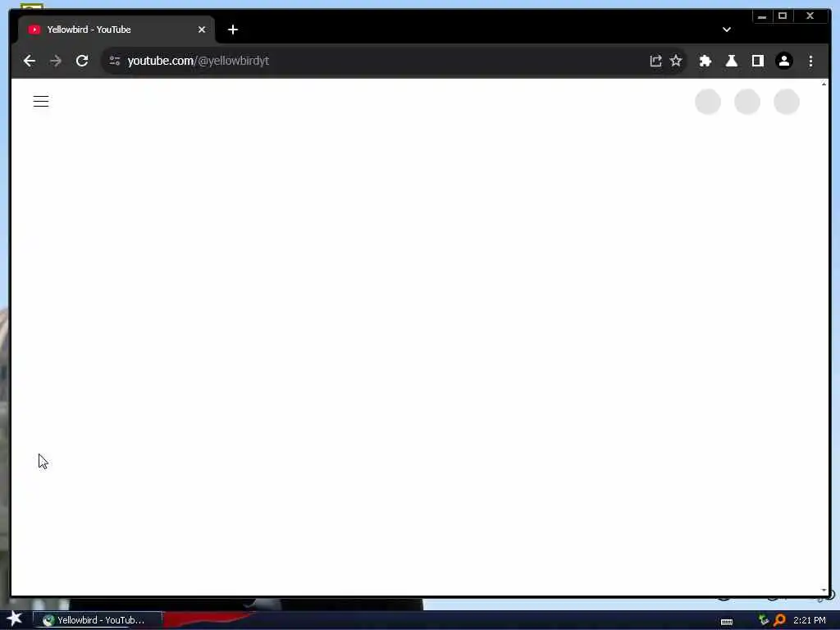Open the Chrome profile avatar
840x630 pixels.
pyautogui.click(x=783, y=61)
